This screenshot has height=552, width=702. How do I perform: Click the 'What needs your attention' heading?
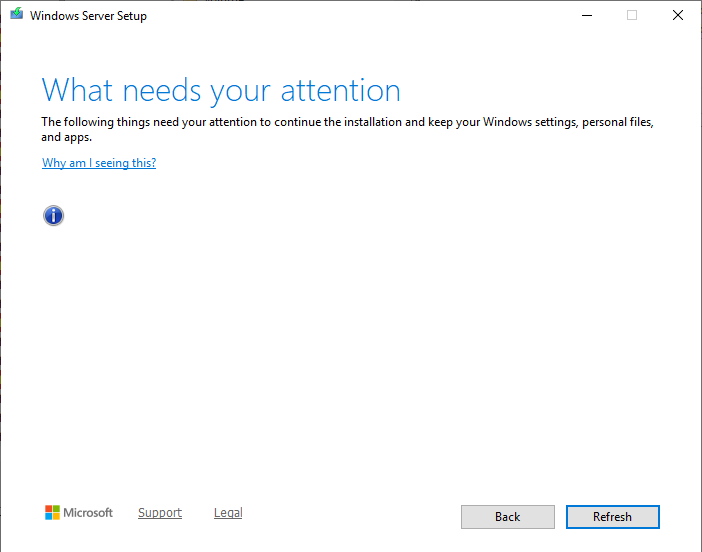[221, 91]
